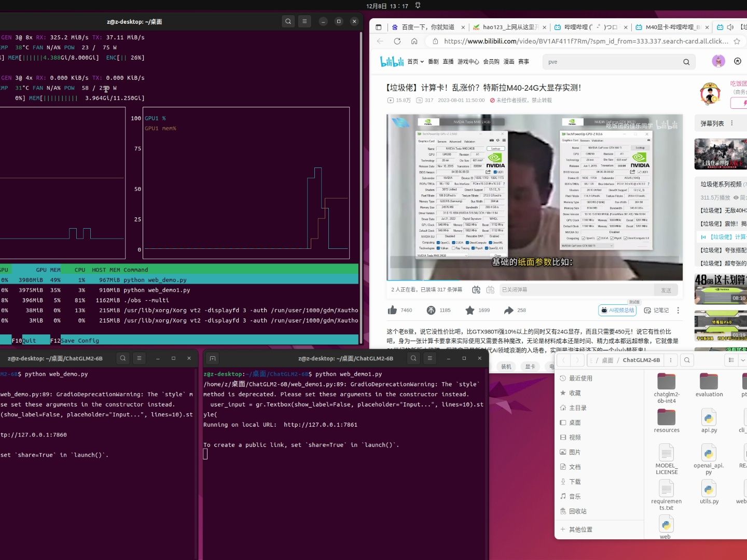Select 主目录 in file manager sidebar
Image resolution: width=747 pixels, height=560 pixels.
pos(599,408)
